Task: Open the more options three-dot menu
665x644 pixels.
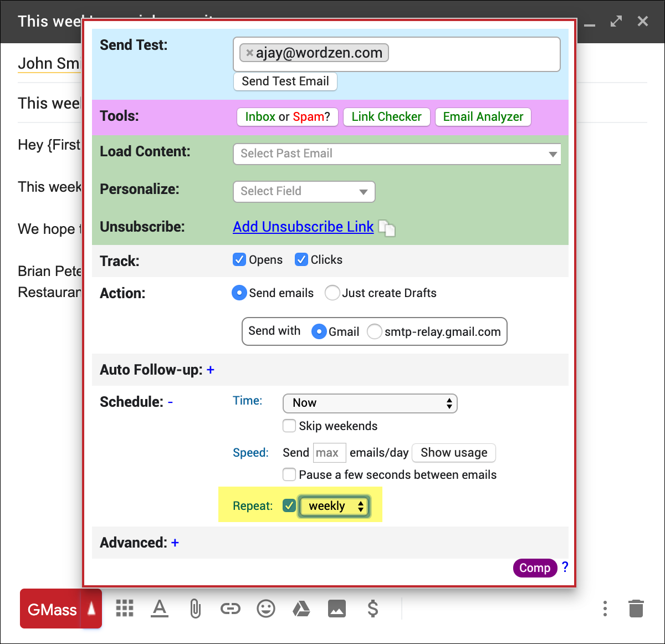Action: point(605,609)
